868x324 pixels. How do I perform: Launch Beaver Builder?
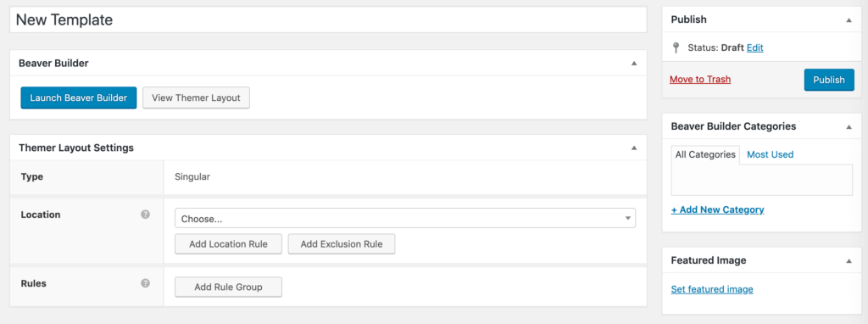pos(79,98)
